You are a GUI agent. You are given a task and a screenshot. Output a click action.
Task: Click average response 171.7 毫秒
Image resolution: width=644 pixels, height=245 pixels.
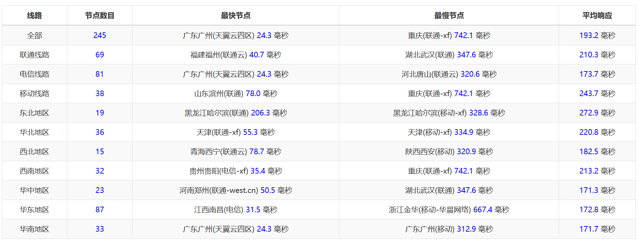pos(597,229)
